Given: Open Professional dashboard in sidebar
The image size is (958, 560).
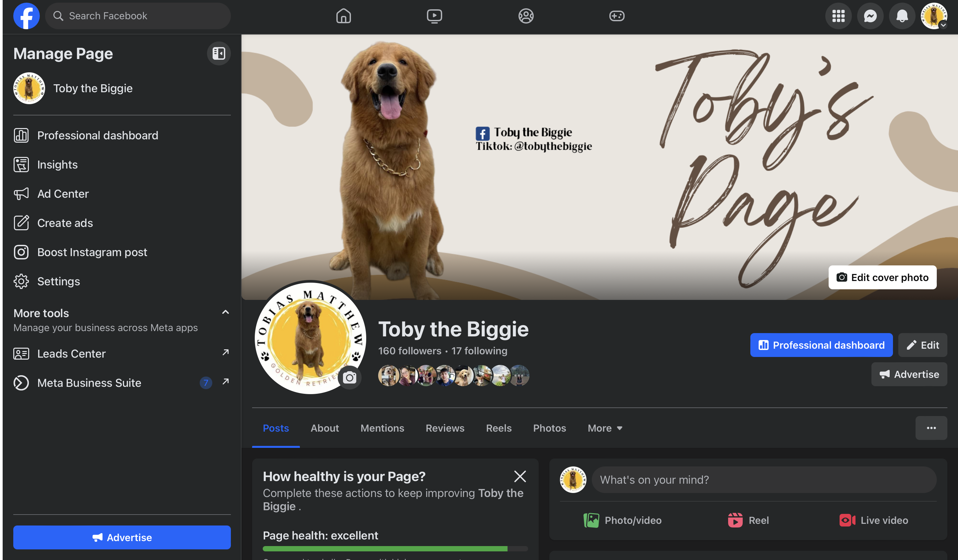Looking at the screenshot, I should pyautogui.click(x=122, y=135).
